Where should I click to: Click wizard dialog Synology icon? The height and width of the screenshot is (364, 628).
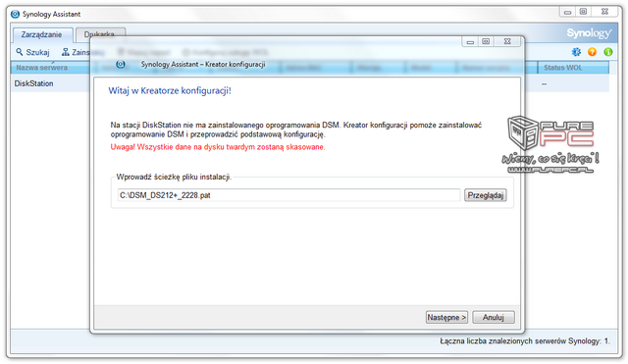(x=121, y=64)
